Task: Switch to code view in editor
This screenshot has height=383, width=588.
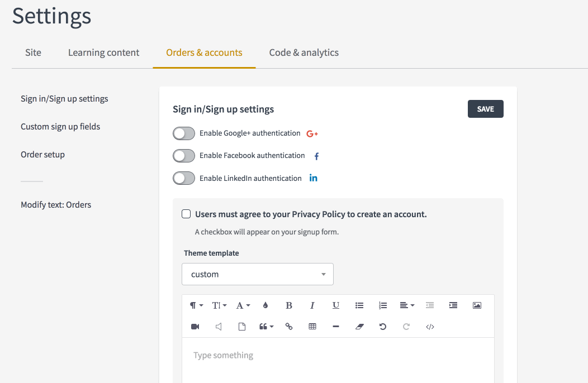Action: [x=430, y=327]
